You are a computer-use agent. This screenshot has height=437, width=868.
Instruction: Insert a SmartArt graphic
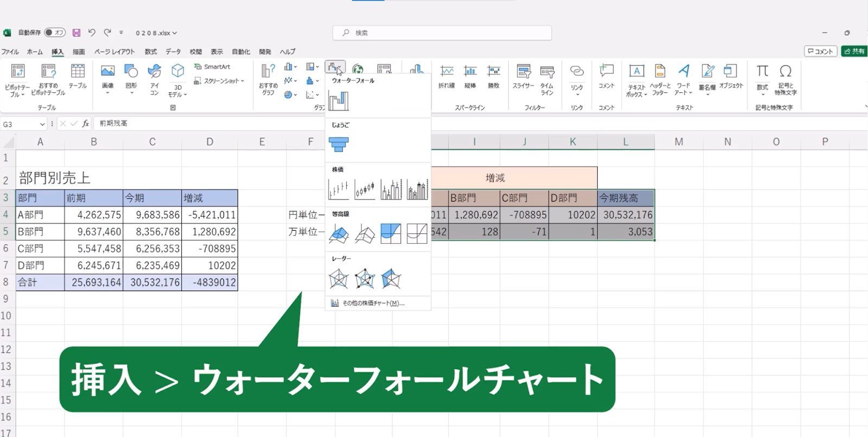(x=212, y=67)
